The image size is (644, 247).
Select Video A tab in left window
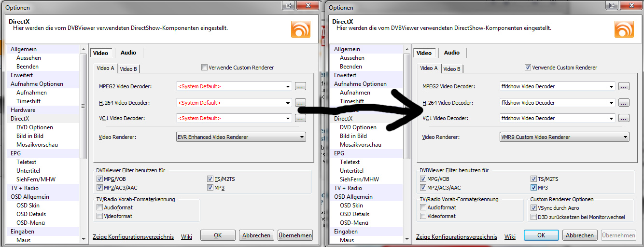point(106,68)
